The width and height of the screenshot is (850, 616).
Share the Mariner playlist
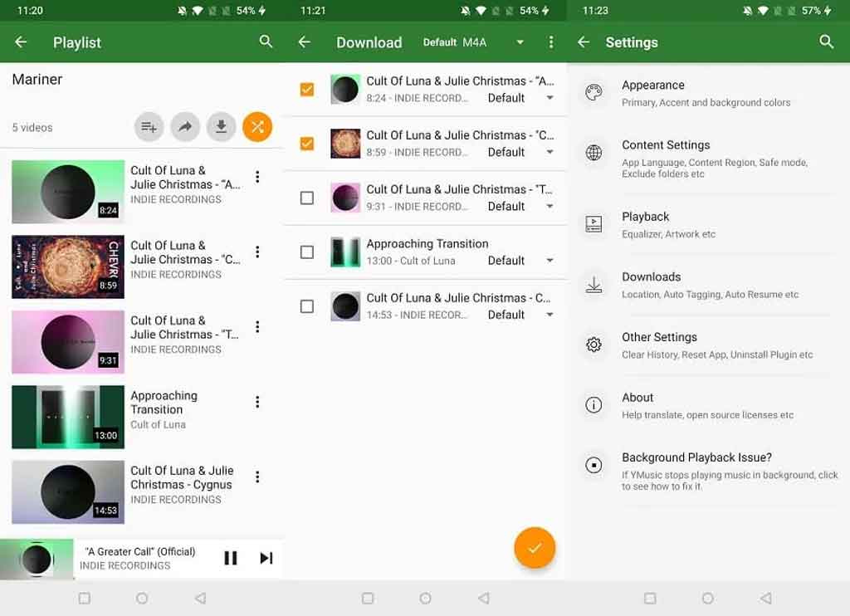(185, 127)
